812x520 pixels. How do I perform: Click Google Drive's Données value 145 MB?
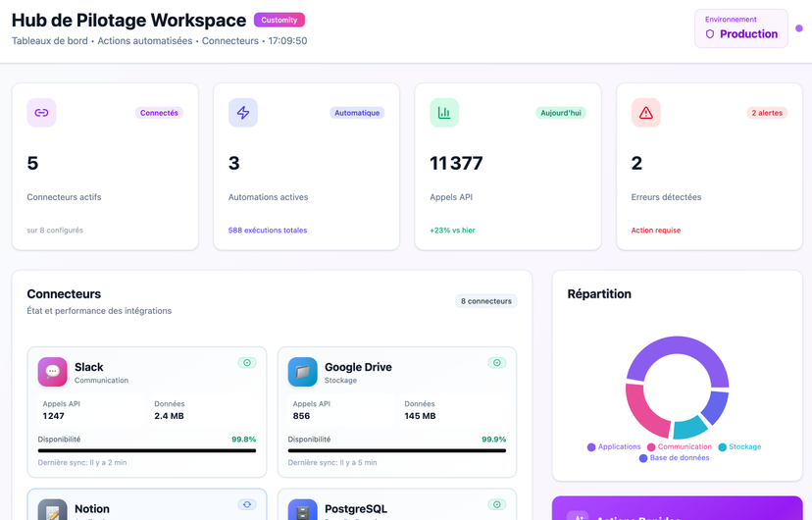tap(420, 416)
